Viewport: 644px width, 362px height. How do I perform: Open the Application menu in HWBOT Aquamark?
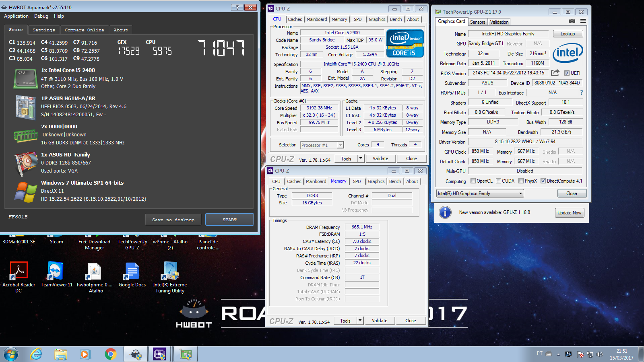pos(16,16)
